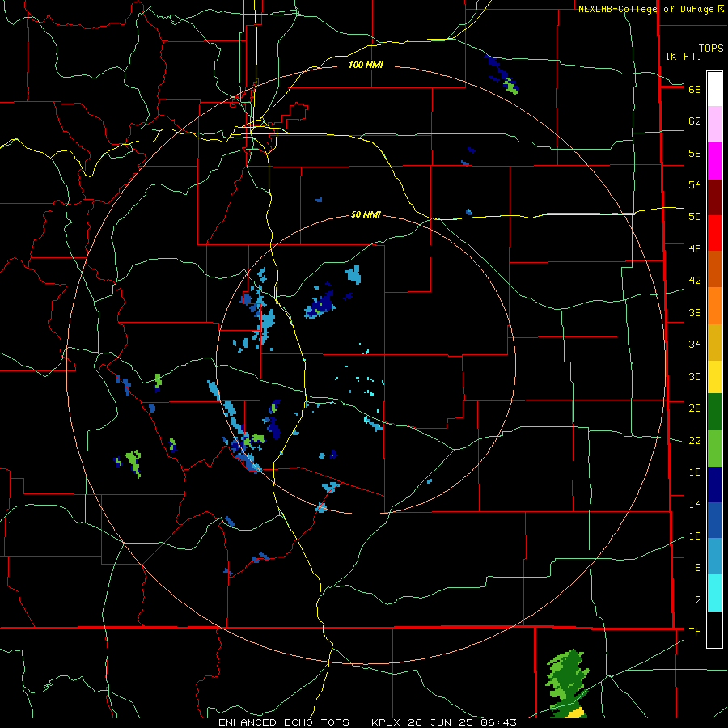The width and height of the screenshot is (728, 728).
Task: Click the navy-green echo near the 100 NMI ring
Action: tap(502, 75)
